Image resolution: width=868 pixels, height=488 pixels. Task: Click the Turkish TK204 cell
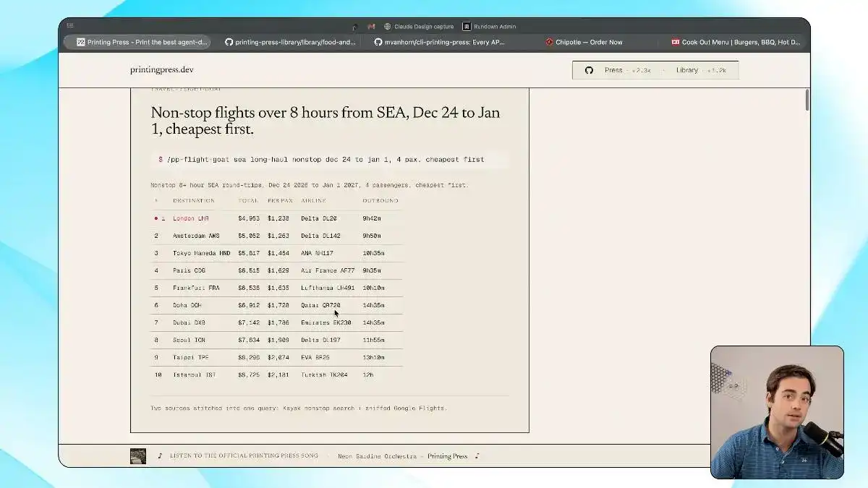tap(324, 374)
